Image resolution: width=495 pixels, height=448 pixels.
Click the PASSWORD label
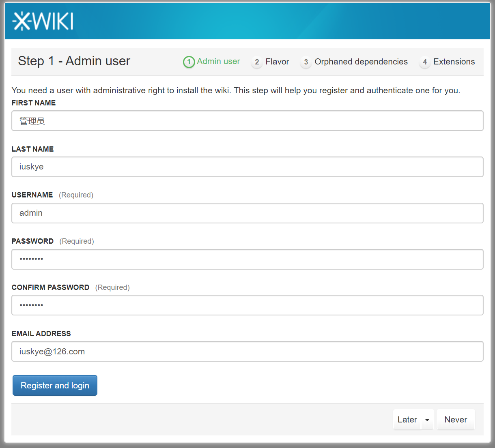(x=32, y=241)
